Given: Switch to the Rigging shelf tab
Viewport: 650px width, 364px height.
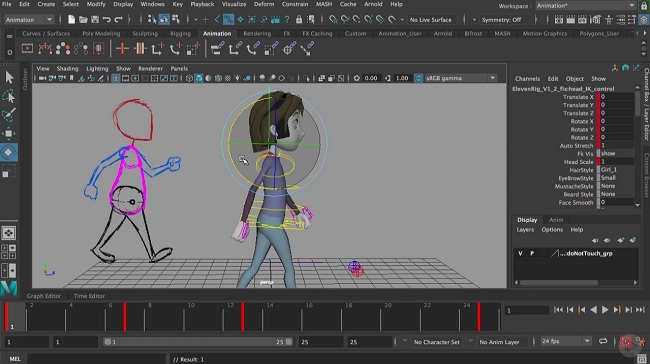Looking at the screenshot, I should (x=180, y=34).
